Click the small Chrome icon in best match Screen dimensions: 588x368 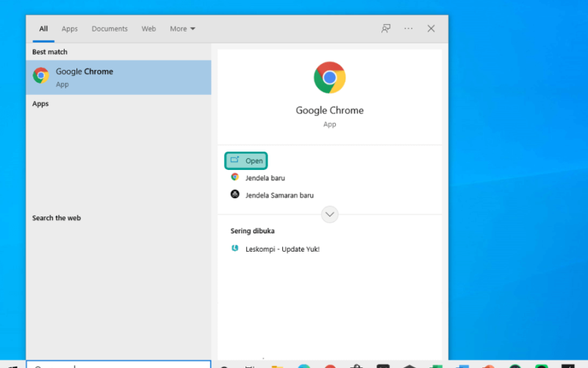coord(41,76)
